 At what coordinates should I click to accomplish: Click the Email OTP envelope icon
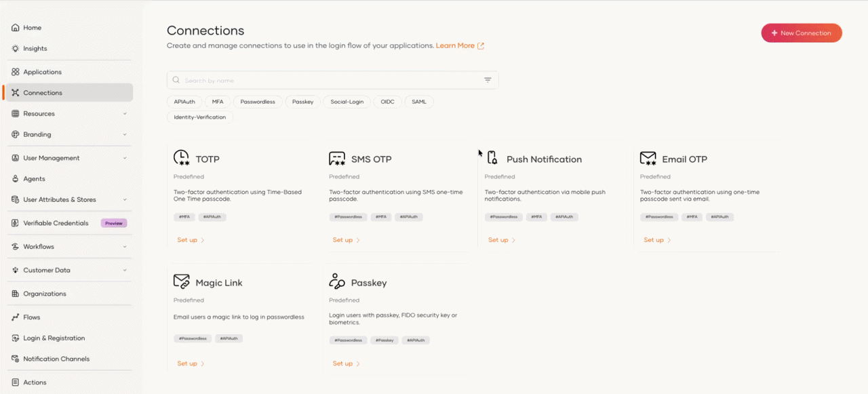coord(648,159)
